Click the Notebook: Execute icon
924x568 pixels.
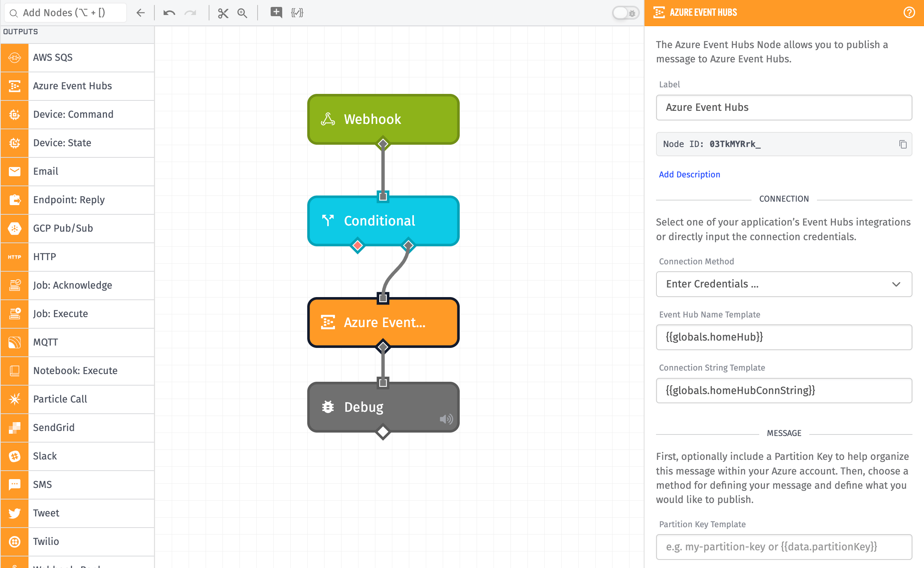click(15, 371)
